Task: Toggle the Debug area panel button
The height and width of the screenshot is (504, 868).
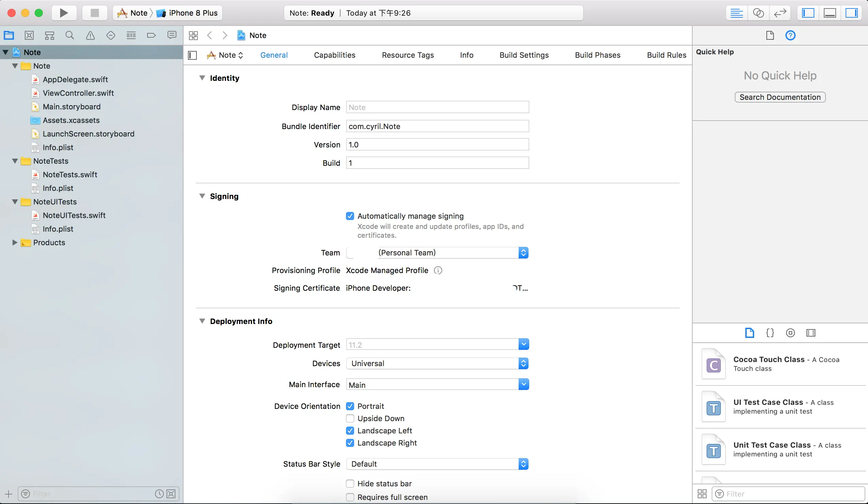Action: (830, 13)
